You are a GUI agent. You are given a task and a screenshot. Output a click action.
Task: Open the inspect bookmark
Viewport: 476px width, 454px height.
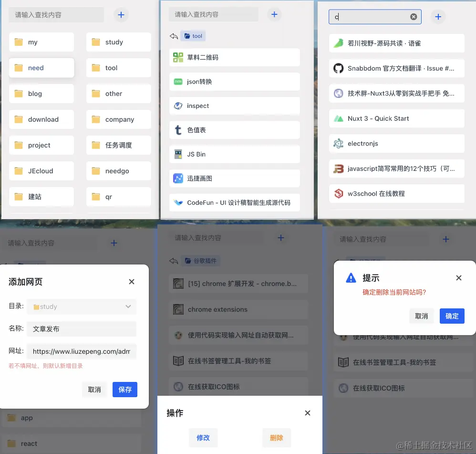(x=234, y=106)
